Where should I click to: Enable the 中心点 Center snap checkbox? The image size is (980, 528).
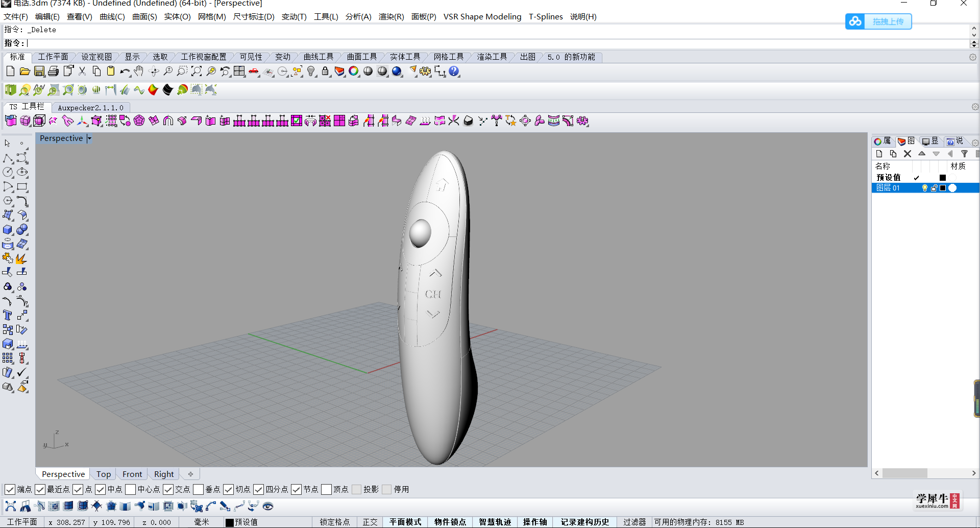click(x=130, y=490)
